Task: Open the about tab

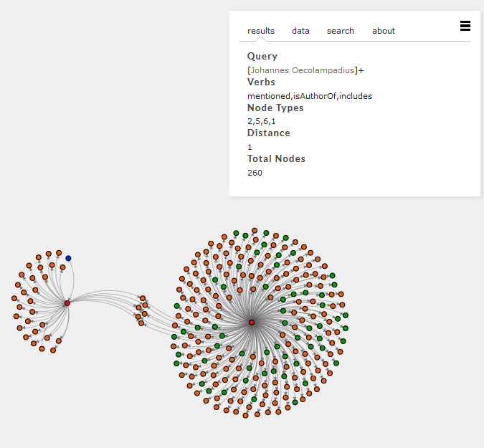Action: 384,31
